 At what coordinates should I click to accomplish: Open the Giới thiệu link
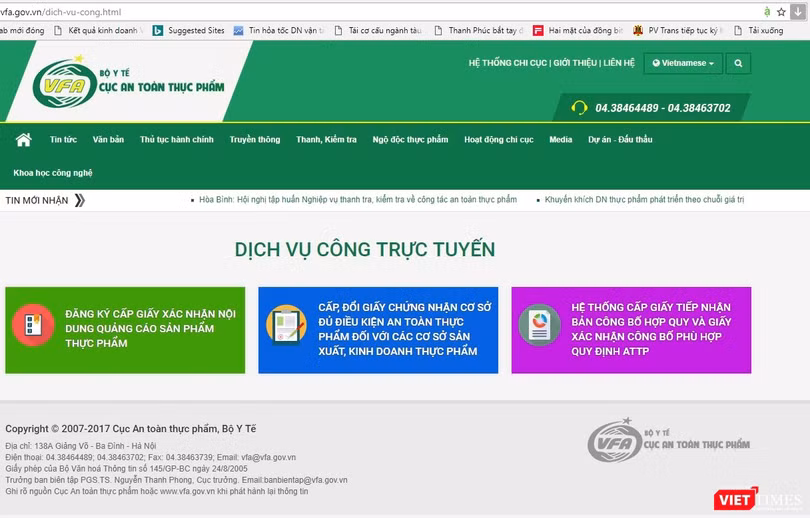[x=575, y=63]
